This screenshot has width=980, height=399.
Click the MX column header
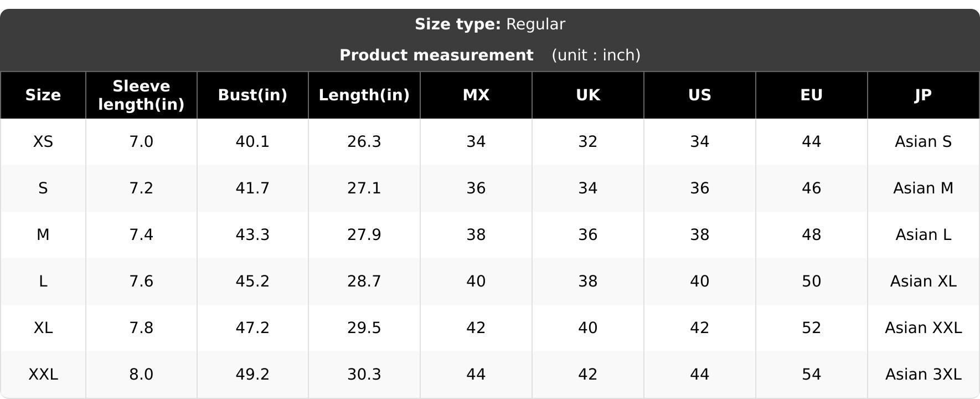click(476, 95)
